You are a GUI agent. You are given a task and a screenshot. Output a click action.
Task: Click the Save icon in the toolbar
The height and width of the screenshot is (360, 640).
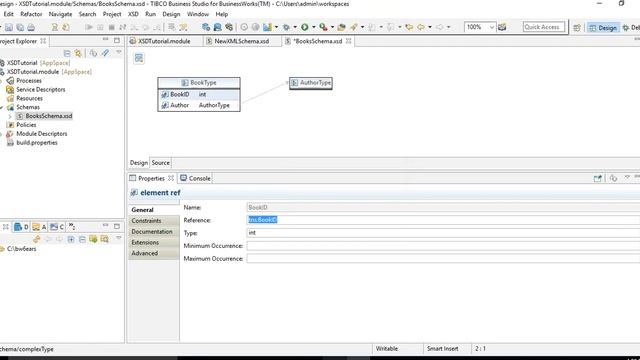tap(9, 27)
